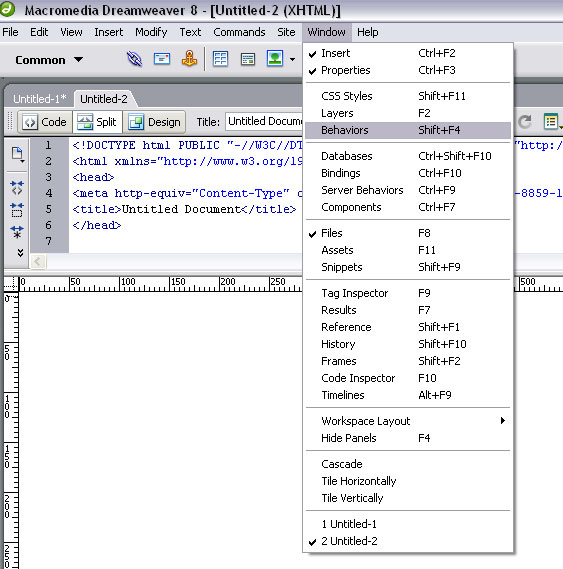Choose Reference from Window menu

[x=408, y=327]
